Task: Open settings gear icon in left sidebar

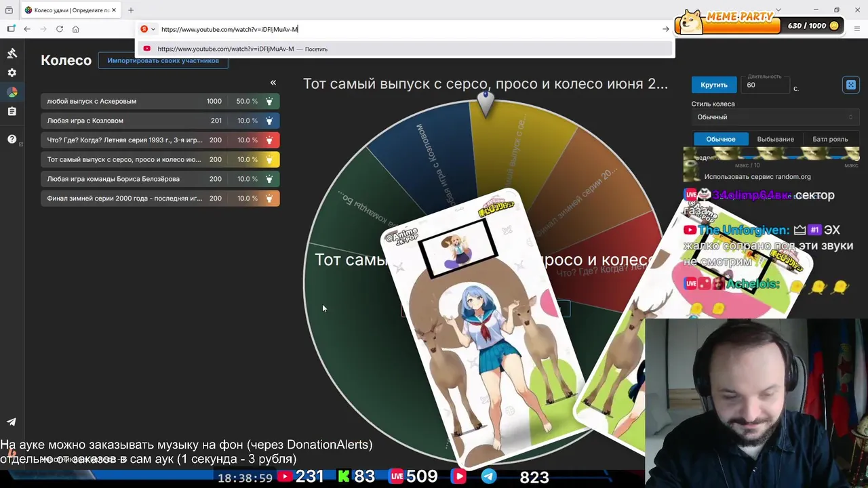Action: pyautogui.click(x=12, y=73)
